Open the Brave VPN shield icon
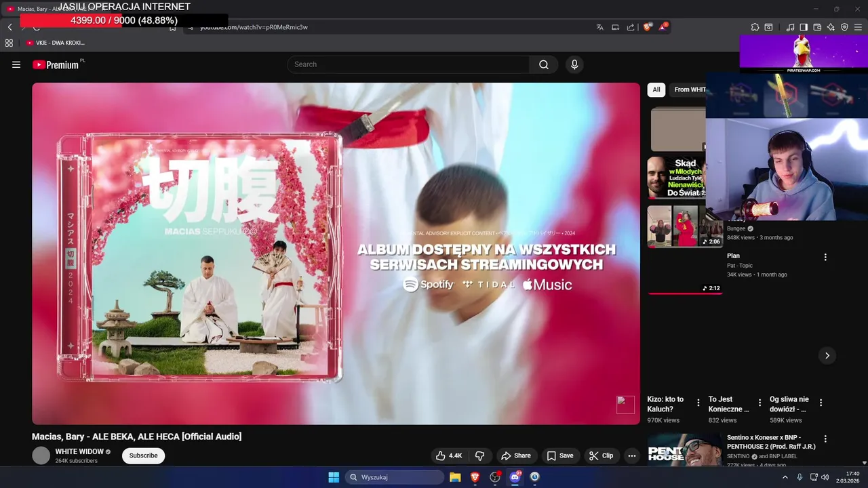Image resolution: width=868 pixels, height=488 pixels. (x=844, y=27)
